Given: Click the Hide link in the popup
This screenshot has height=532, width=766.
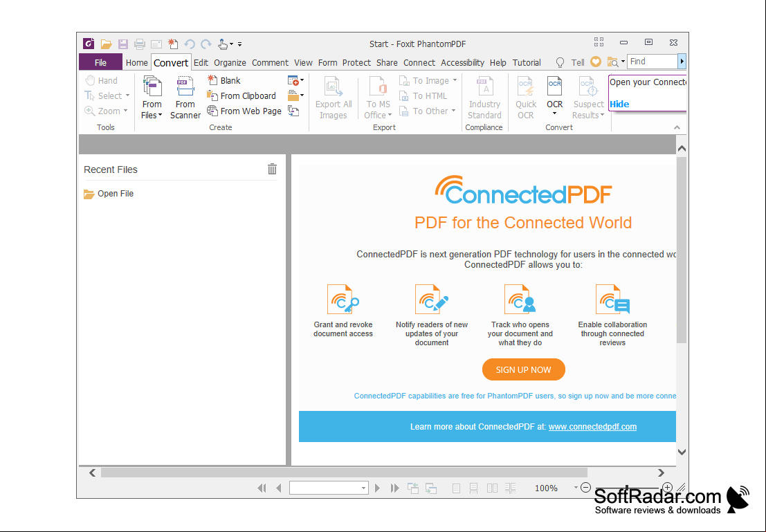Looking at the screenshot, I should (x=619, y=104).
